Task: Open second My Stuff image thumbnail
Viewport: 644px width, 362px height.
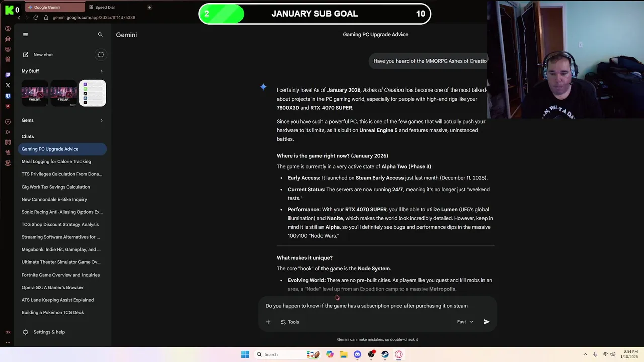Action: pos(63,93)
